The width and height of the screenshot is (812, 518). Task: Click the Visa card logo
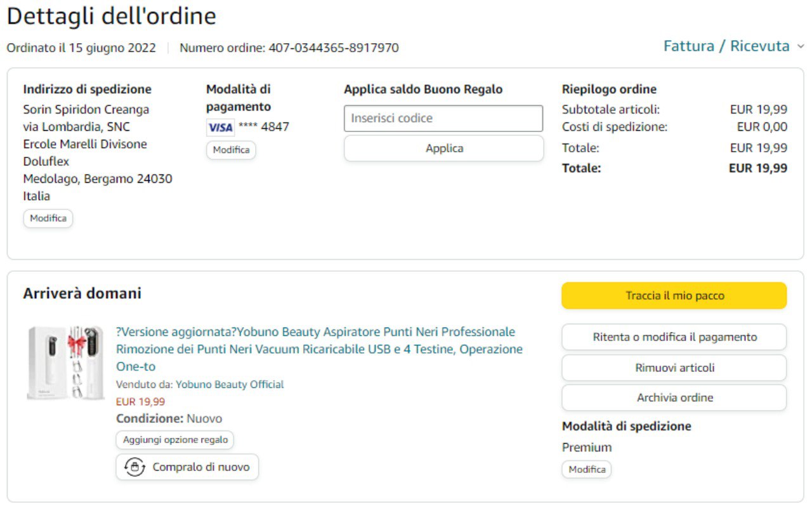(220, 127)
